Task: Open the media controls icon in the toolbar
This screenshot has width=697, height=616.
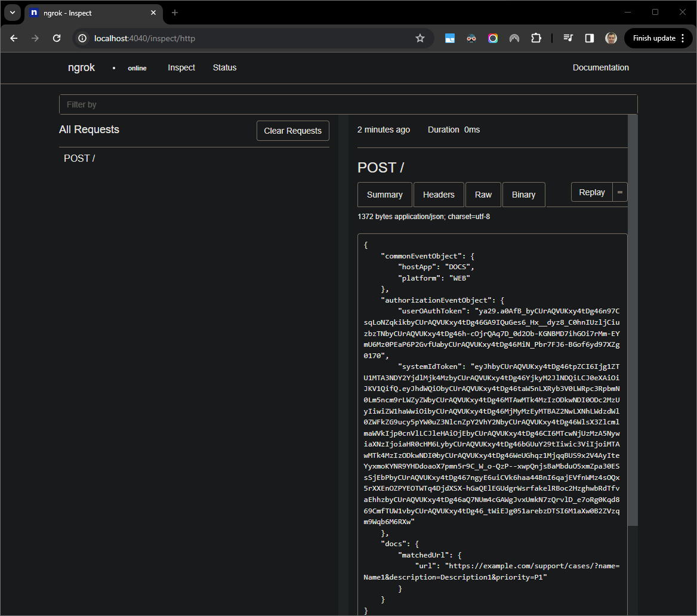Action: pyautogui.click(x=567, y=38)
